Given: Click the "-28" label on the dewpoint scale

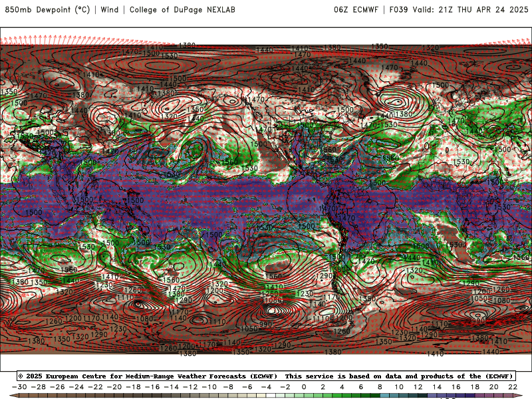Looking at the screenshot, I should tap(38, 387).
